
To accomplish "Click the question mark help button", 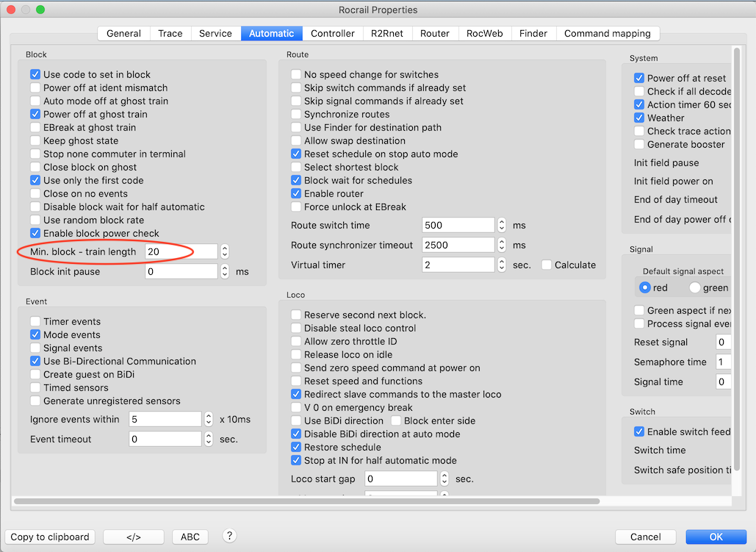I will (x=229, y=536).
